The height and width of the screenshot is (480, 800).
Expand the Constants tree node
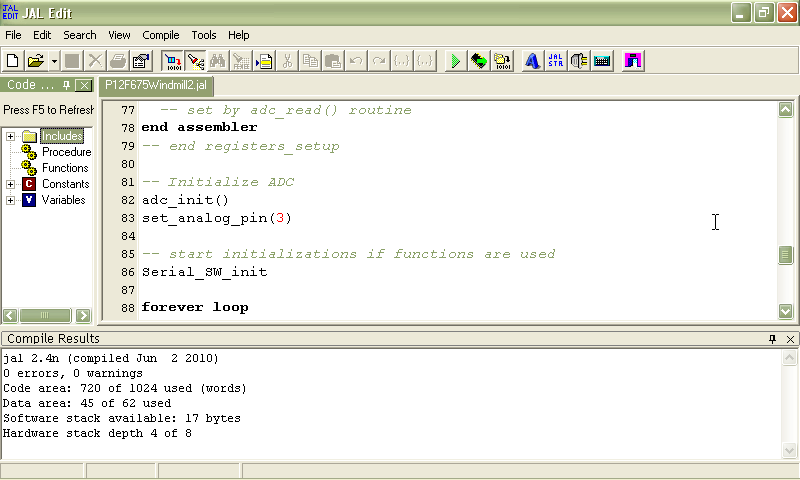(x=10, y=184)
